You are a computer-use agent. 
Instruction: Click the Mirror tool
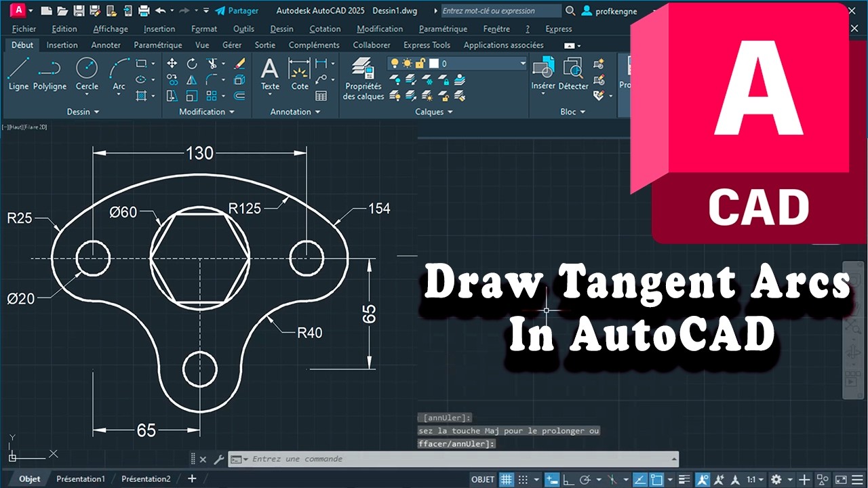192,80
